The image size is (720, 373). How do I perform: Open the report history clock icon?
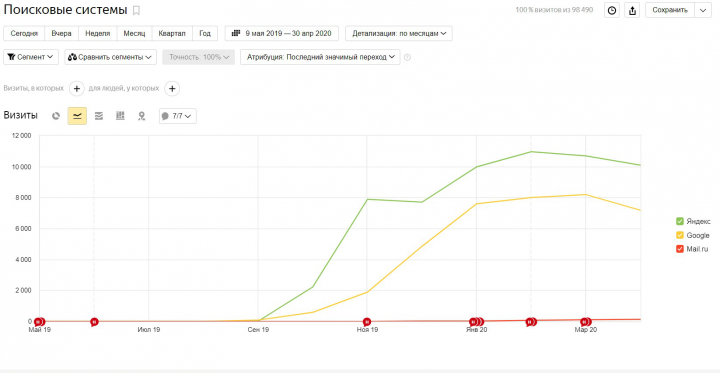(612, 10)
